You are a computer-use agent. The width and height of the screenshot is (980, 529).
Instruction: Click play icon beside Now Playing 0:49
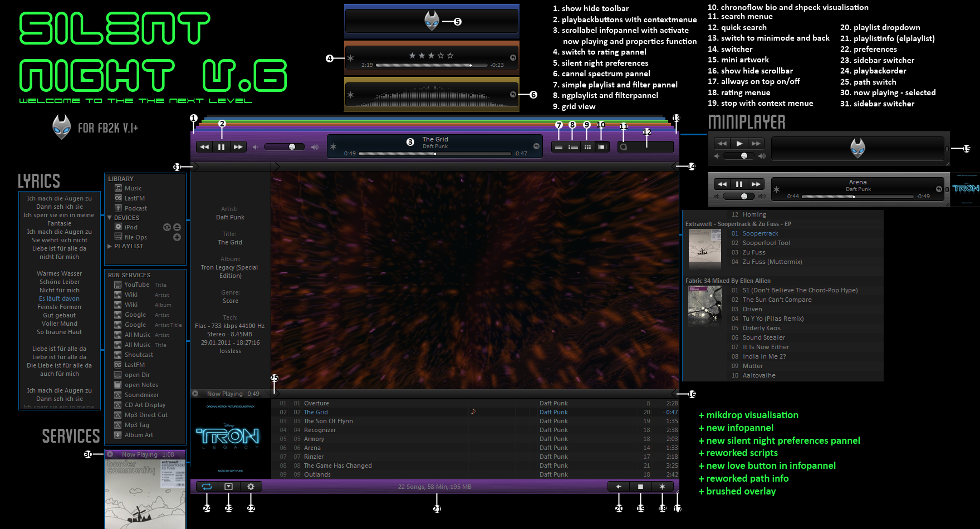[x=195, y=394]
